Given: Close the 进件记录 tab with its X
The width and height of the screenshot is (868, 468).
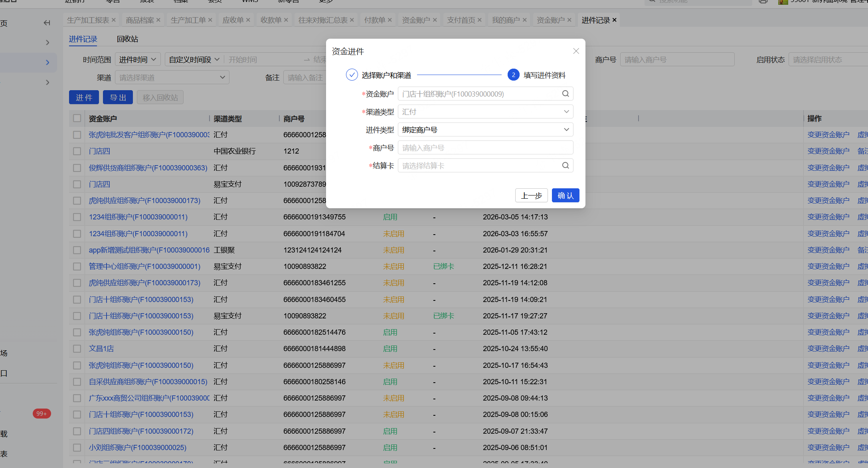Looking at the screenshot, I should [615, 20].
